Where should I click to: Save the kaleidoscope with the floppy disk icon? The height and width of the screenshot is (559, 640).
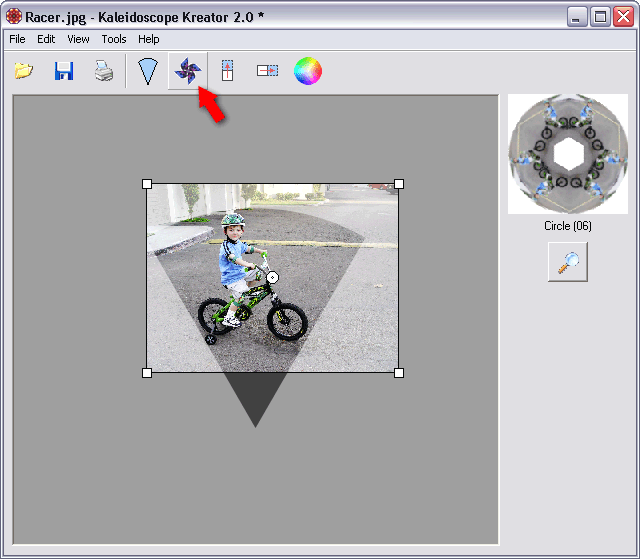(x=64, y=71)
